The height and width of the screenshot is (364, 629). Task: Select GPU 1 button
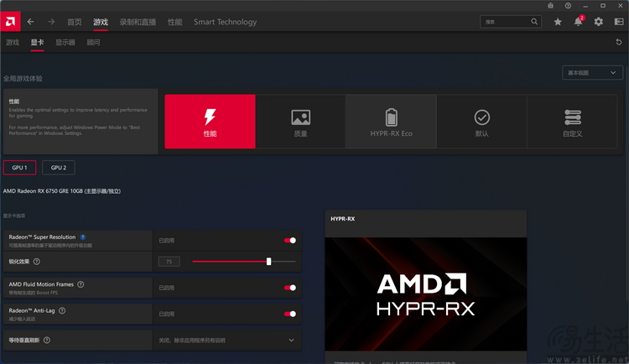19,168
